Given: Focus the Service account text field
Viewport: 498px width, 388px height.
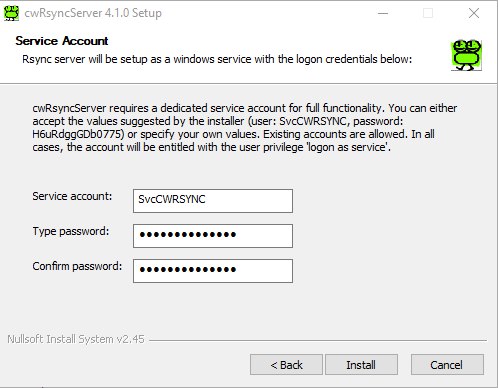Looking at the screenshot, I should click(x=213, y=201).
